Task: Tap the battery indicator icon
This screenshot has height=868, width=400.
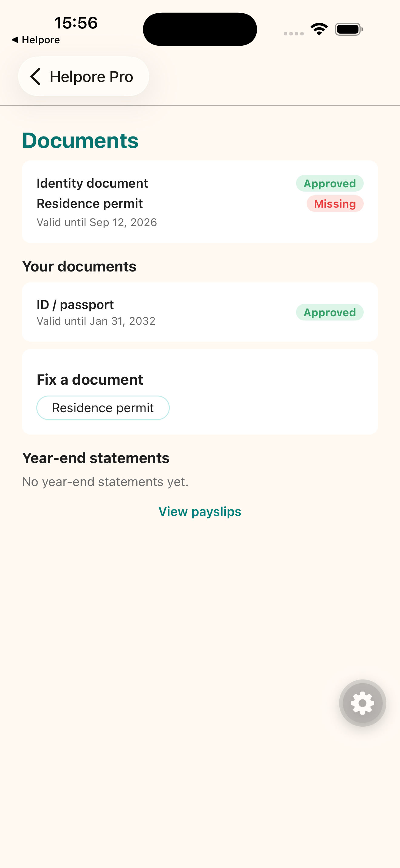Action: 349,29
